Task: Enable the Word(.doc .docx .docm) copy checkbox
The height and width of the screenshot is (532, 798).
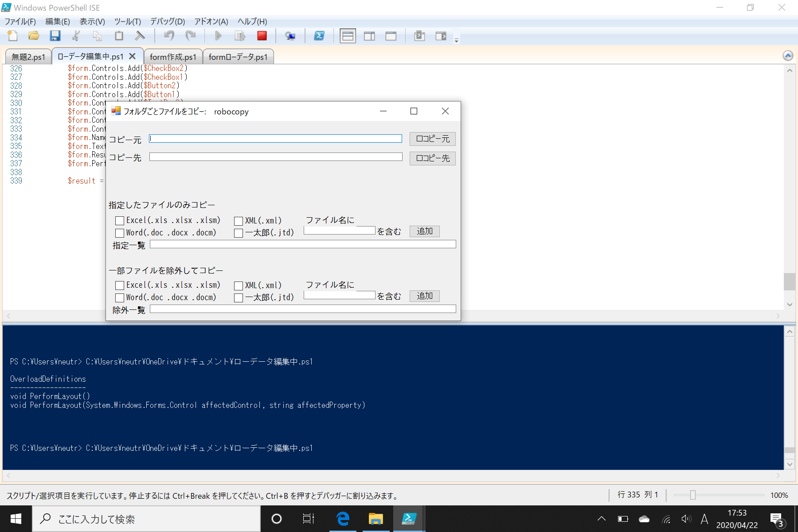Action: (119, 233)
